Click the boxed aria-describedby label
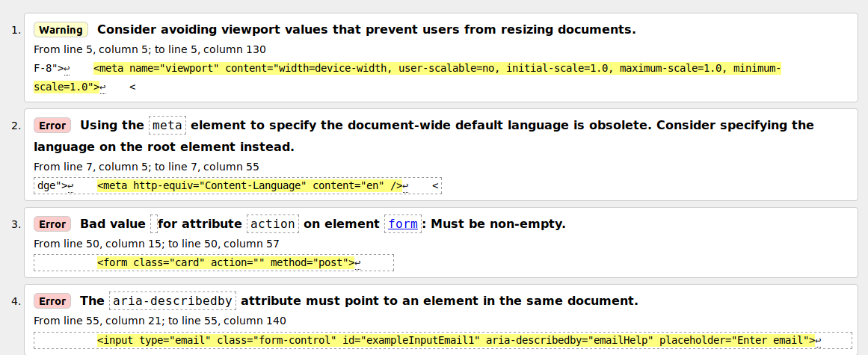 (173, 300)
